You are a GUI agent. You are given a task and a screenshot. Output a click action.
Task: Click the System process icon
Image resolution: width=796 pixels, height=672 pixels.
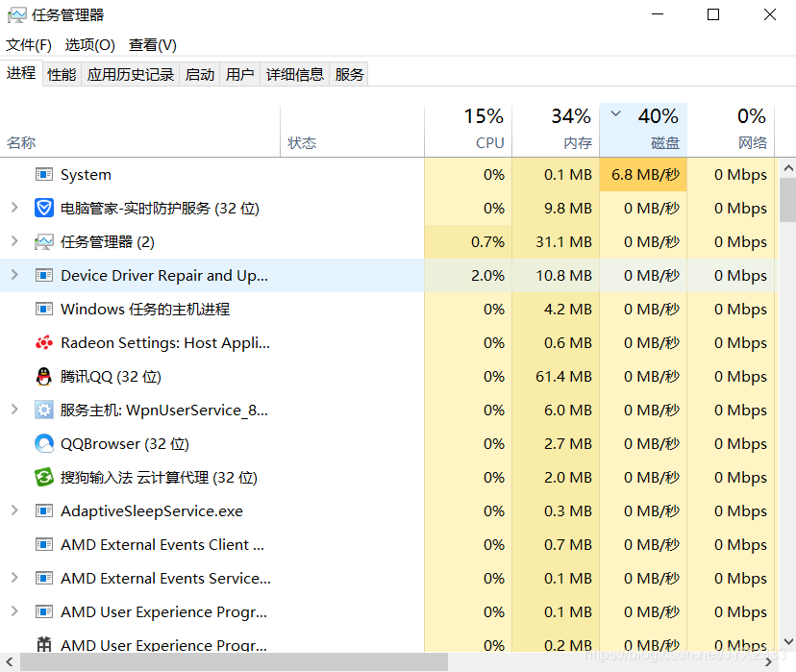44,175
